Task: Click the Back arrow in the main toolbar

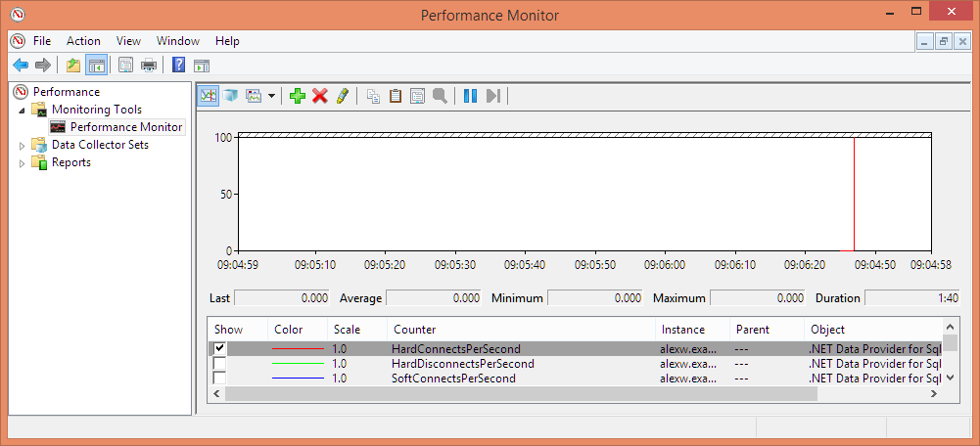Action: (x=21, y=65)
